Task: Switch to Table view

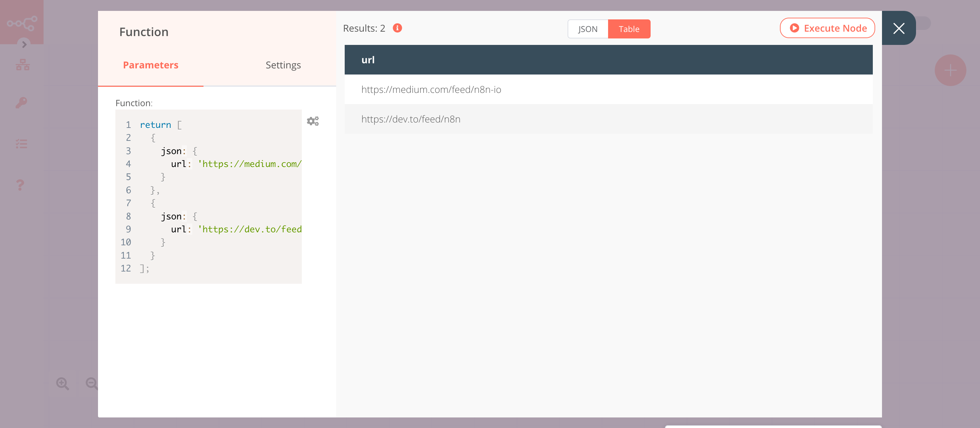Action: click(629, 28)
